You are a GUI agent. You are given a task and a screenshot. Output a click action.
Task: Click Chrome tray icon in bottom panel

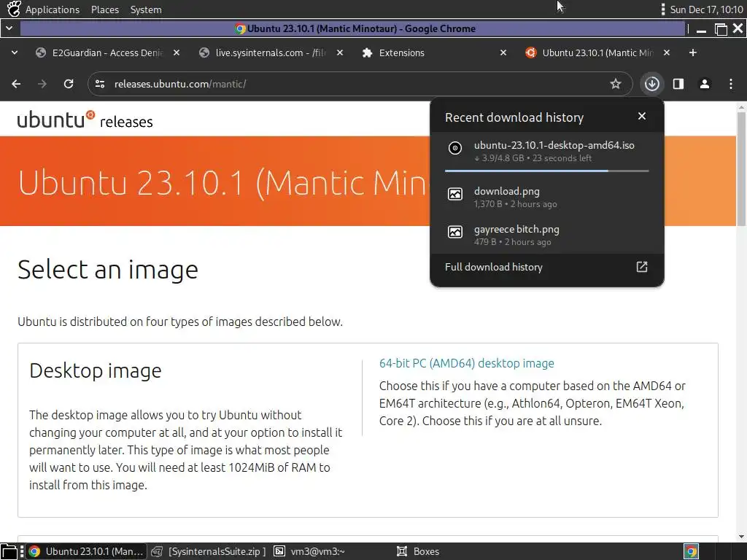click(692, 551)
